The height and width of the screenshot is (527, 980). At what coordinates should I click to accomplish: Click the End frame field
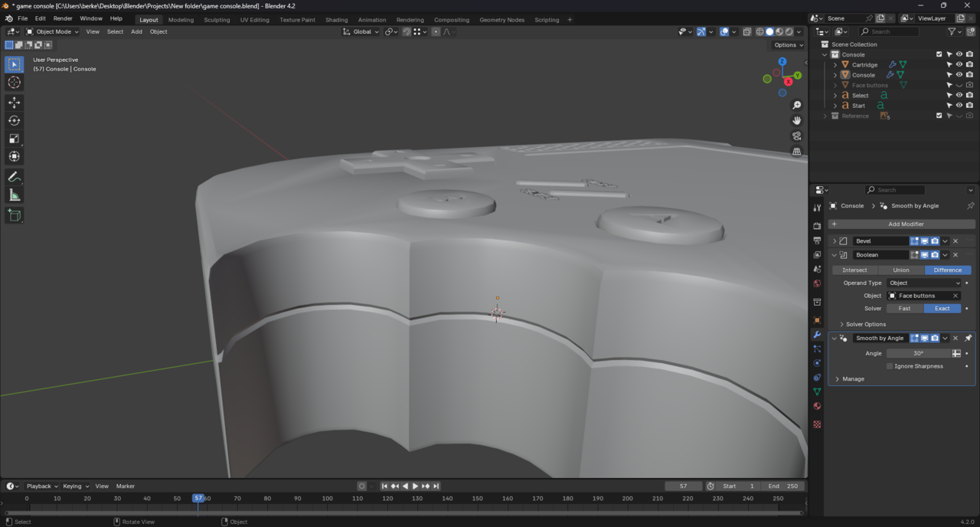(x=784, y=486)
